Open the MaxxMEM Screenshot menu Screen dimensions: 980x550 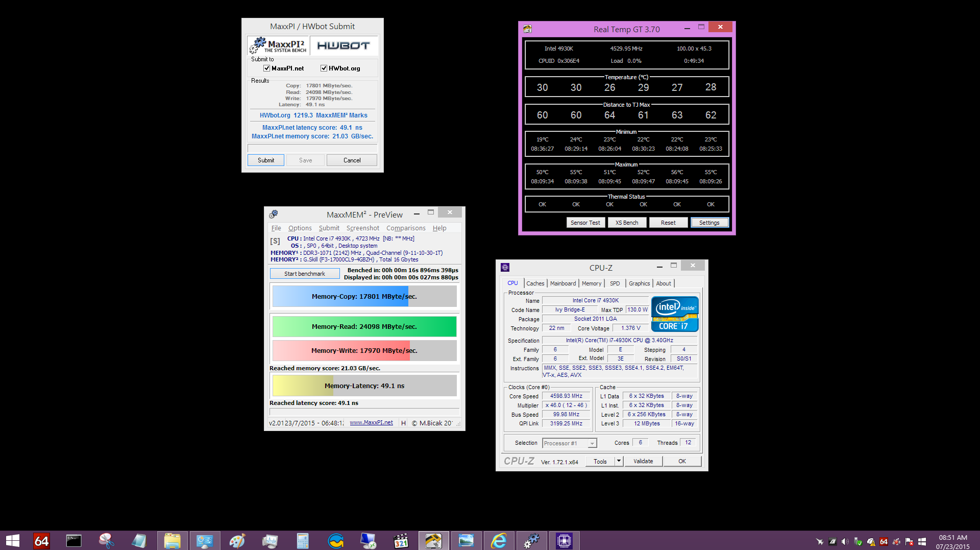tap(362, 228)
